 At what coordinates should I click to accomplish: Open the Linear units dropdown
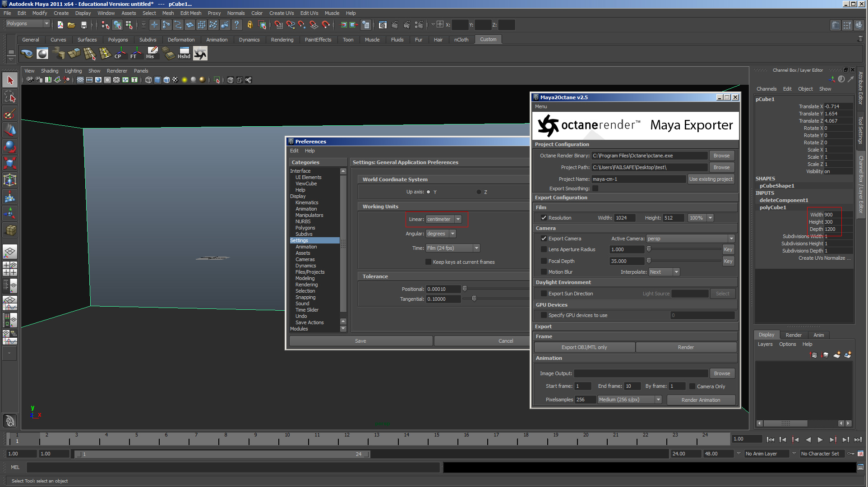coord(458,219)
